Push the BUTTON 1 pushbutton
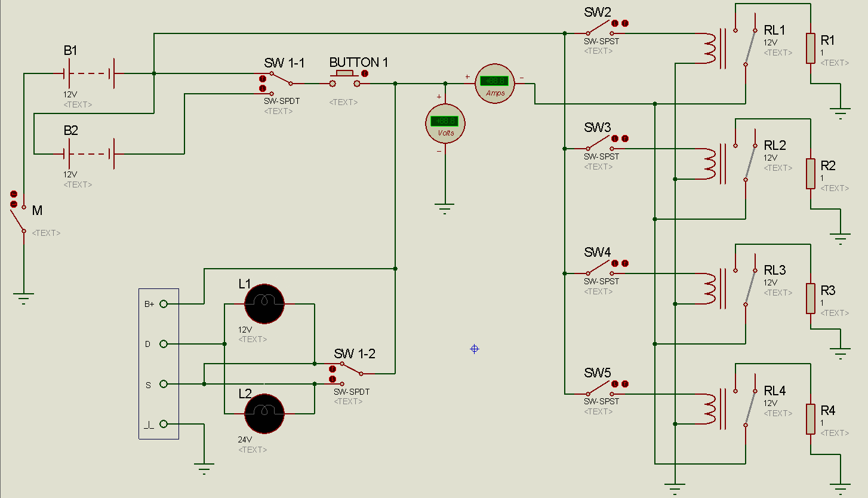Screen dimensions: 868x498 click(346, 79)
